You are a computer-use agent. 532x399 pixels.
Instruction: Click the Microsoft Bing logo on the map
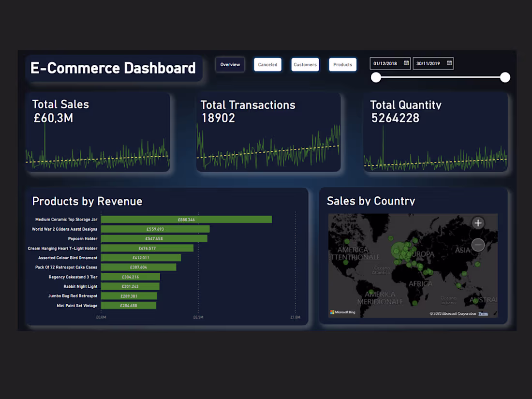click(x=343, y=312)
